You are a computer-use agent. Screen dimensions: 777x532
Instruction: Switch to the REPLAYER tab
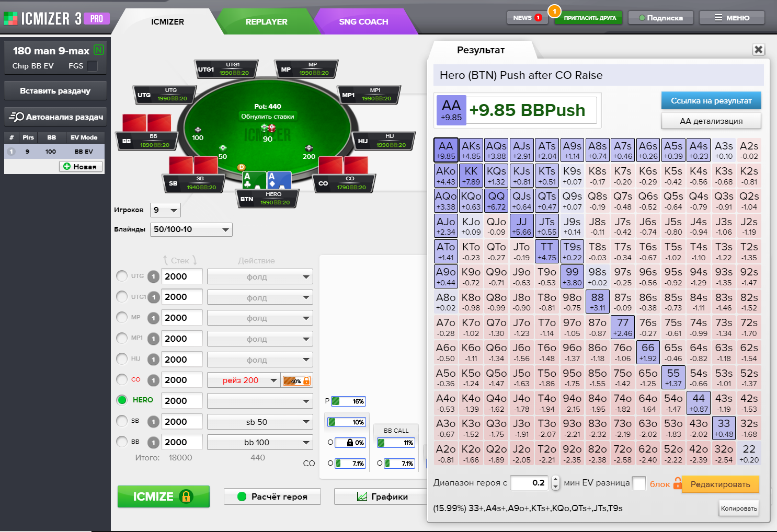click(x=267, y=21)
